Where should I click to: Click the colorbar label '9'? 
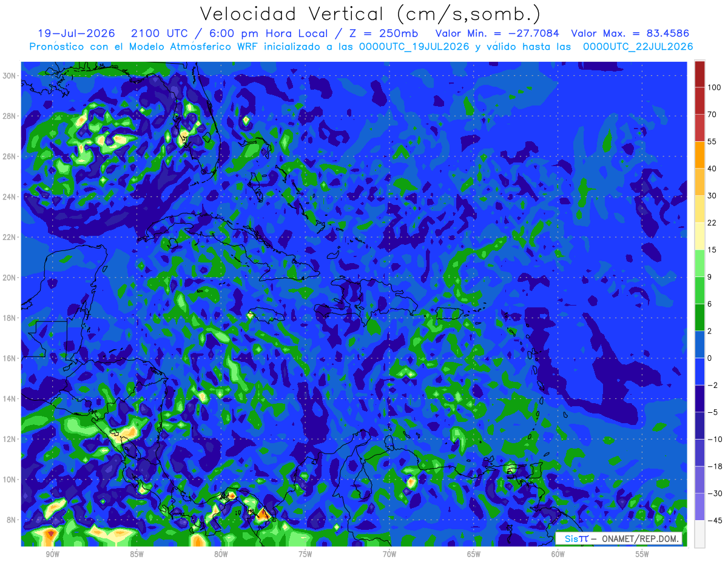(x=710, y=276)
